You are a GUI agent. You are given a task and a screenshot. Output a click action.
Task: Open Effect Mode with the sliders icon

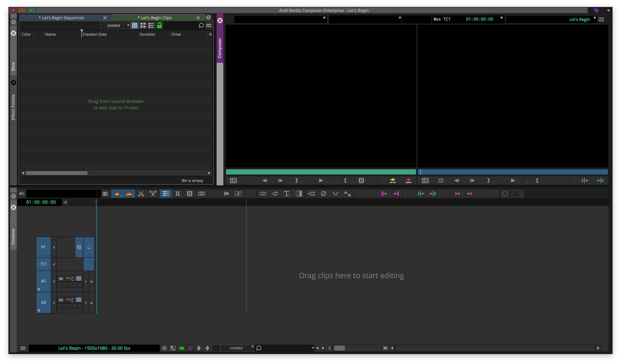pos(263,194)
